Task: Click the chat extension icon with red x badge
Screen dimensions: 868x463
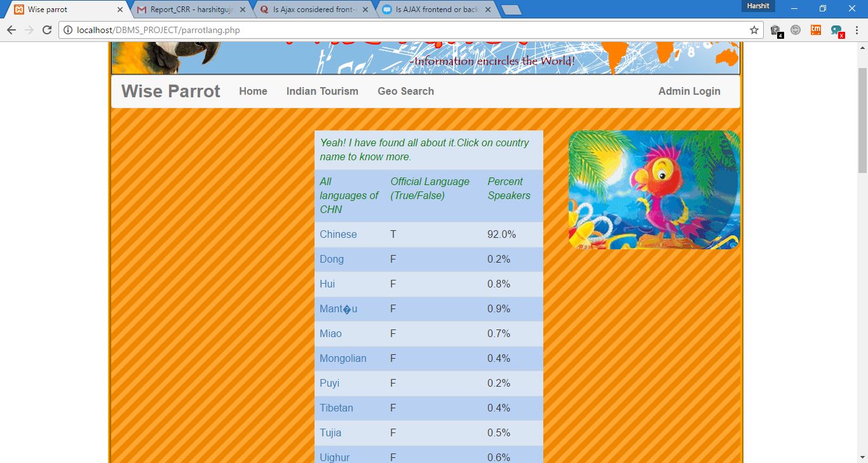Action: tap(837, 31)
